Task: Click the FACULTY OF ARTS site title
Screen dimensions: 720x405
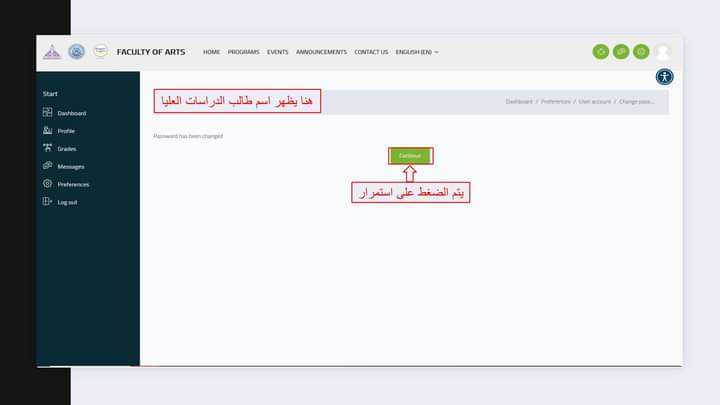Action: 151,52
